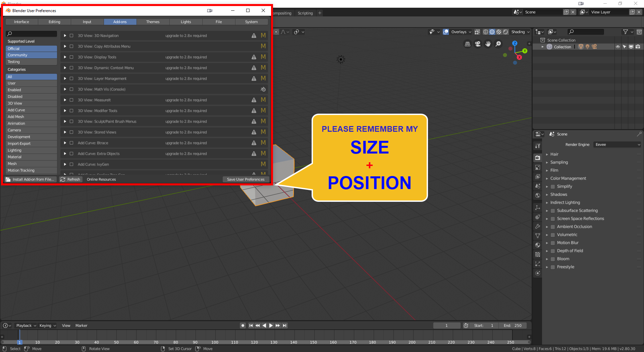Select solid shading mode
Viewport: 644px width, 352px height.
[x=492, y=32]
